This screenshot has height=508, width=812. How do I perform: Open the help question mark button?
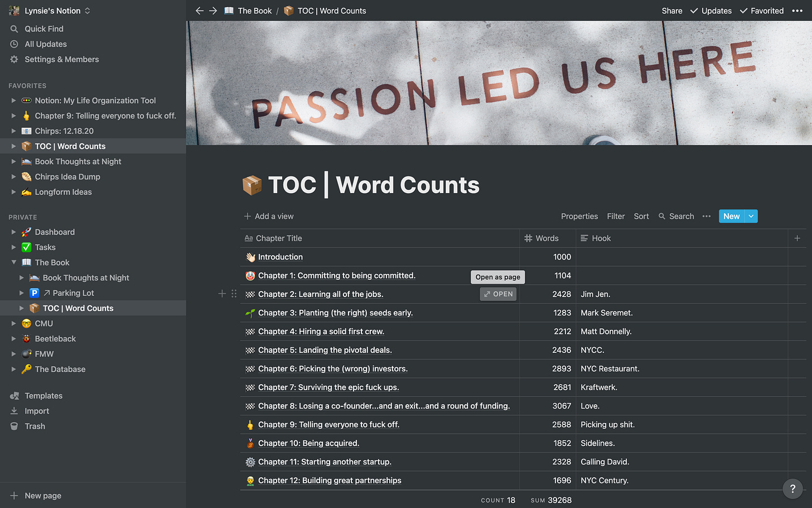(792, 489)
